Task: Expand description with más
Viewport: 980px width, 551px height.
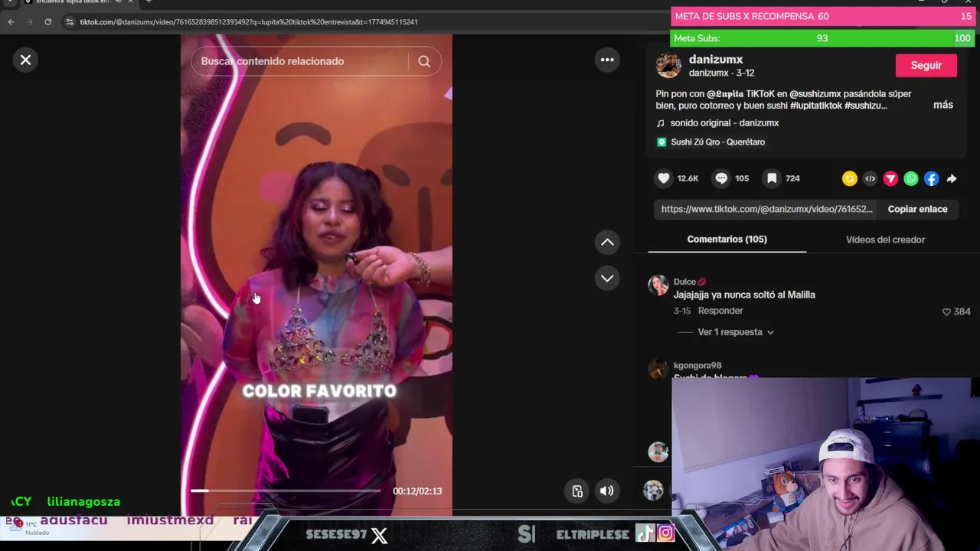Action: [943, 105]
